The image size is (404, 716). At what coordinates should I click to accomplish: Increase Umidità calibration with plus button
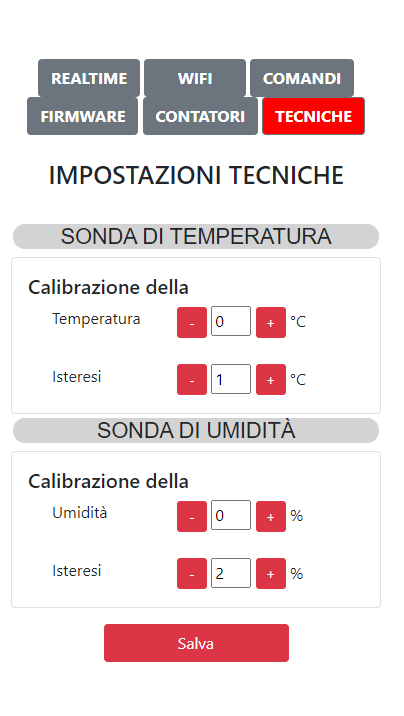tap(271, 516)
